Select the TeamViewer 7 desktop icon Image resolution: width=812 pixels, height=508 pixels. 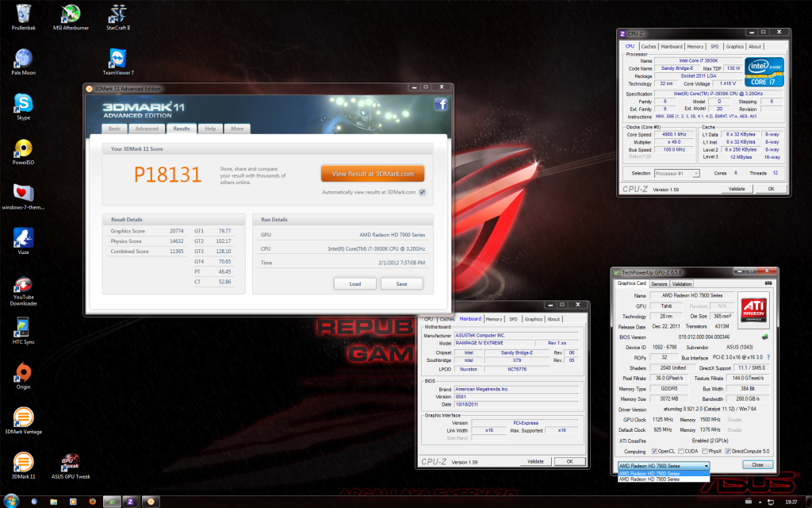coord(118,62)
